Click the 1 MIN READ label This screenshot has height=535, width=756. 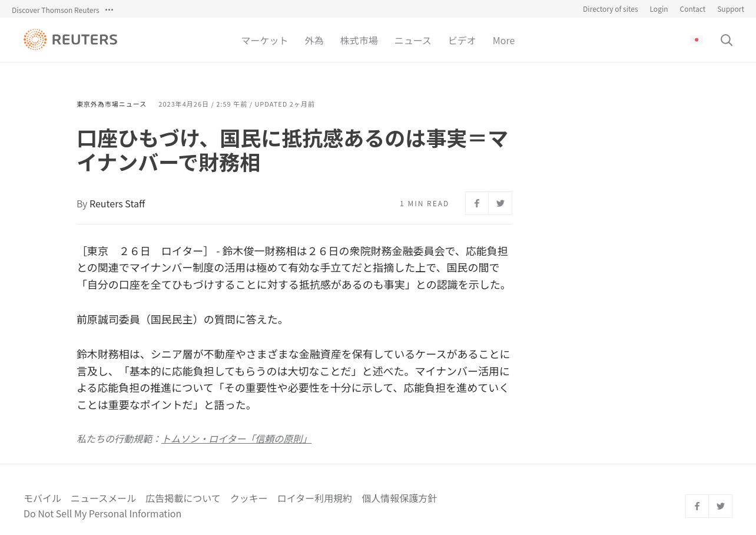tap(425, 203)
